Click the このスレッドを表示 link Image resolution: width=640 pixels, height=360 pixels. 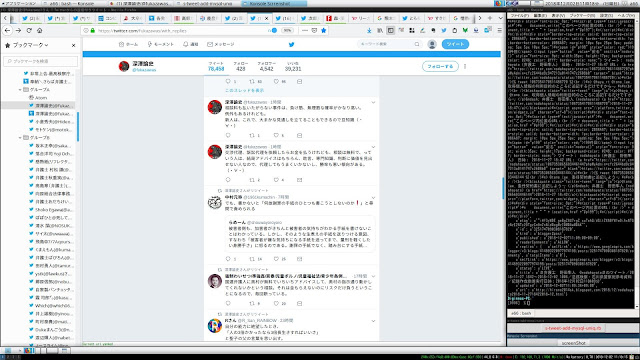pyautogui.click(x=244, y=90)
